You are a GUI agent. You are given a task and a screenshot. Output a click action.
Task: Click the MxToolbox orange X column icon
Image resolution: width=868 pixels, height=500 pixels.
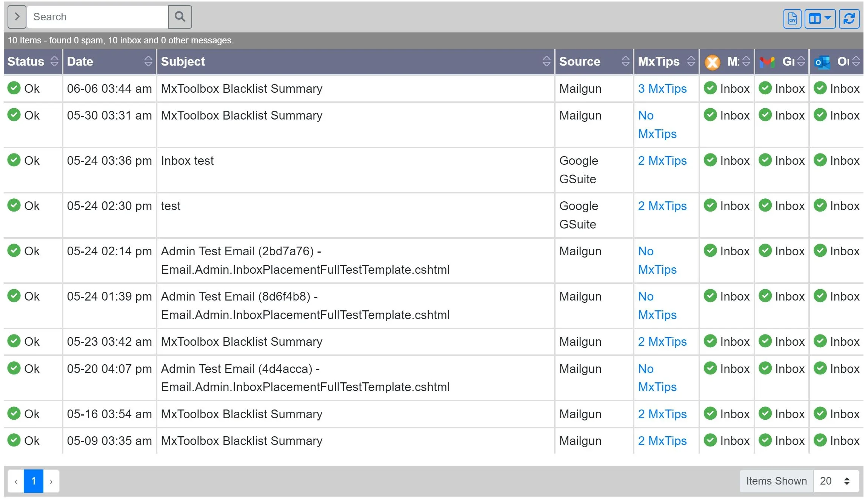pos(712,62)
